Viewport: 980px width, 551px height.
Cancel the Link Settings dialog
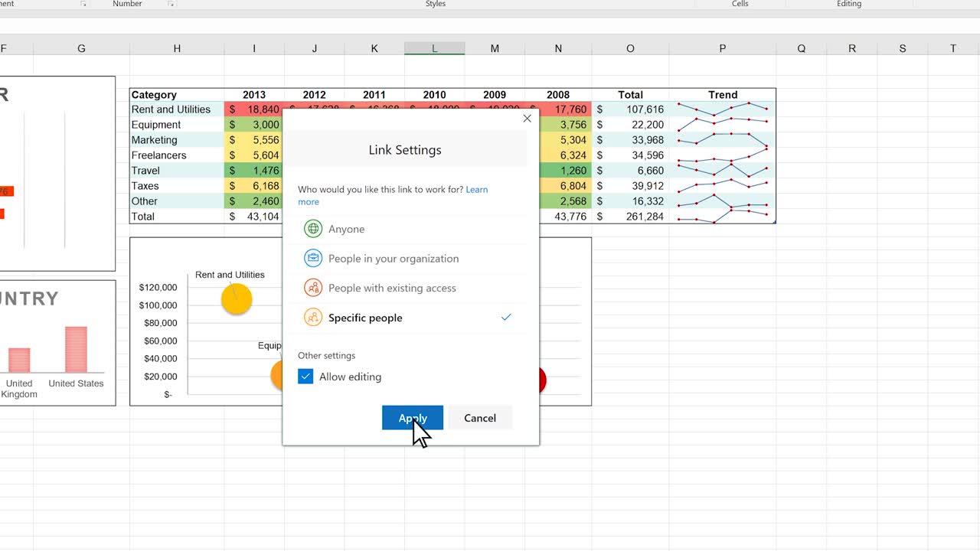480,418
